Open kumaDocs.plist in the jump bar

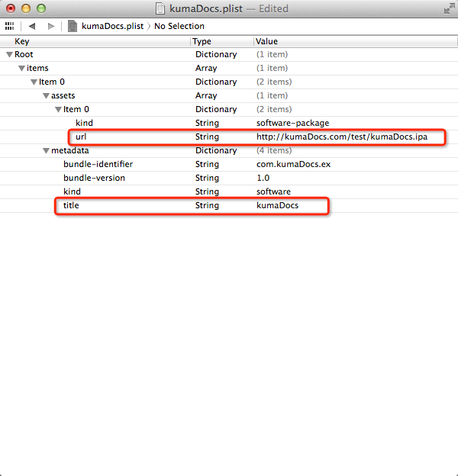click(111, 26)
